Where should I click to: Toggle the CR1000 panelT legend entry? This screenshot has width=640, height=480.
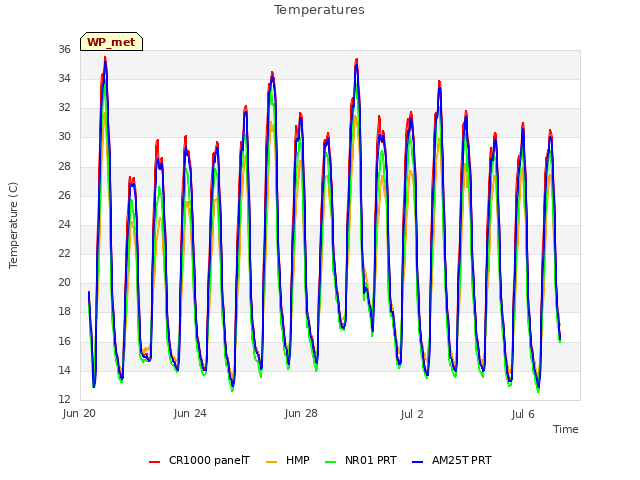click(x=199, y=461)
